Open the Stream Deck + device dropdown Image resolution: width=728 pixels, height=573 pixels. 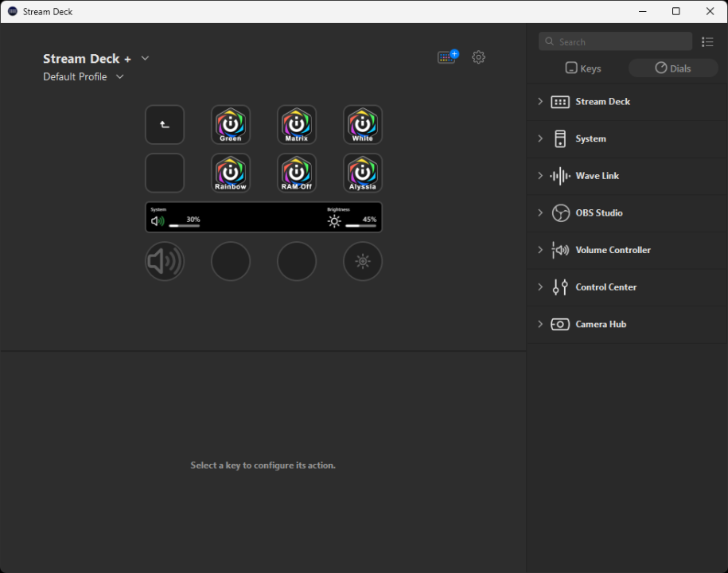tap(145, 58)
